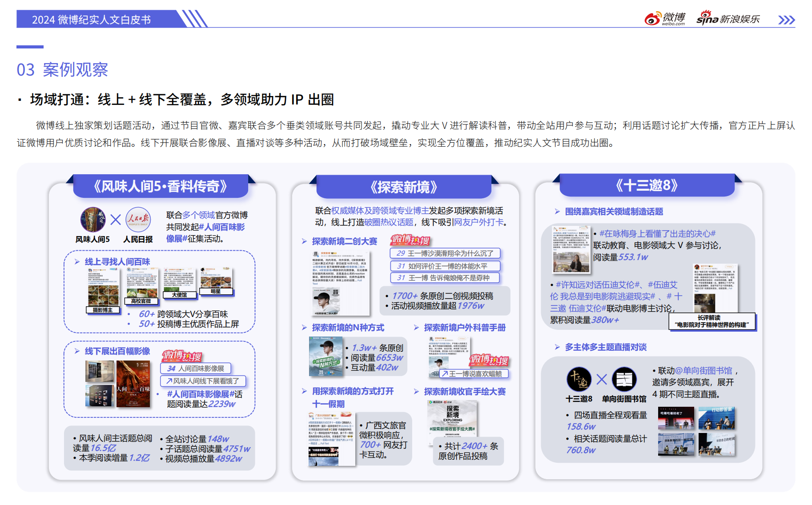Click the 互动量402w statistic
Image resolution: width=812 pixels, height=505 pixels.
tap(374, 367)
